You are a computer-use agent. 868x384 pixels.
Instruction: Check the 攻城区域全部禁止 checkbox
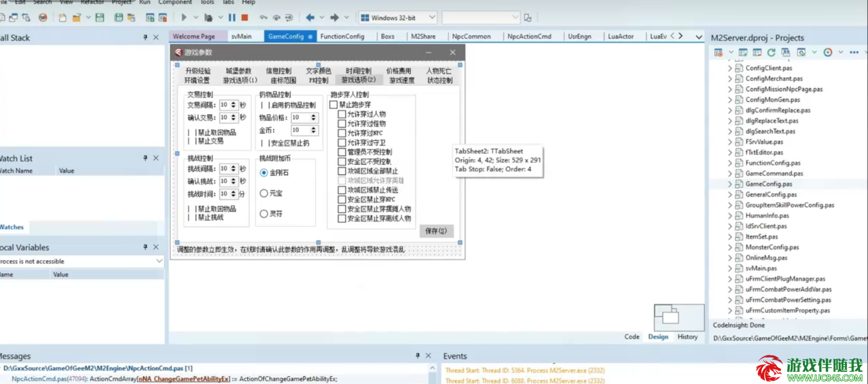(342, 171)
